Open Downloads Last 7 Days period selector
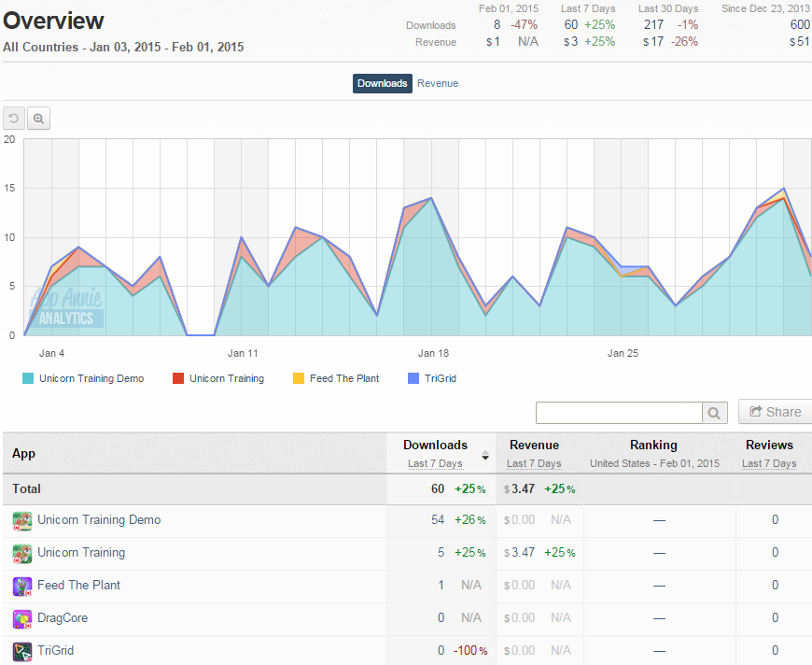Viewport: 812px width, 665px height. pos(435,463)
